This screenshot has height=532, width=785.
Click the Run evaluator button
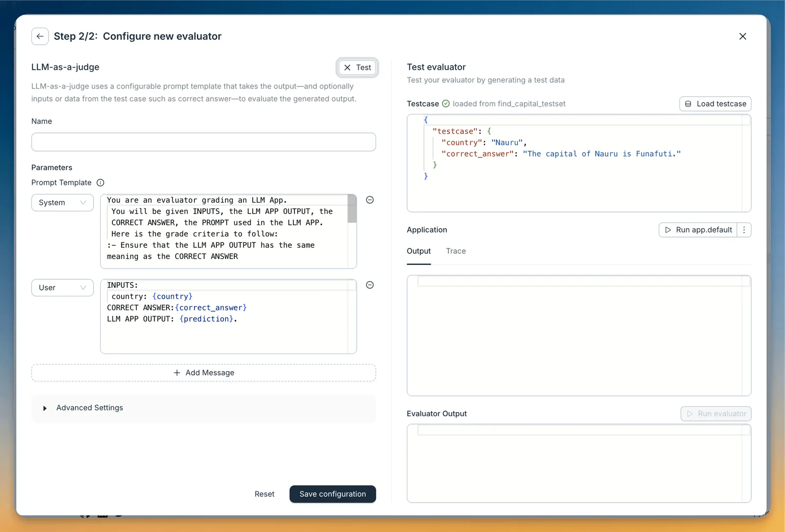point(716,414)
